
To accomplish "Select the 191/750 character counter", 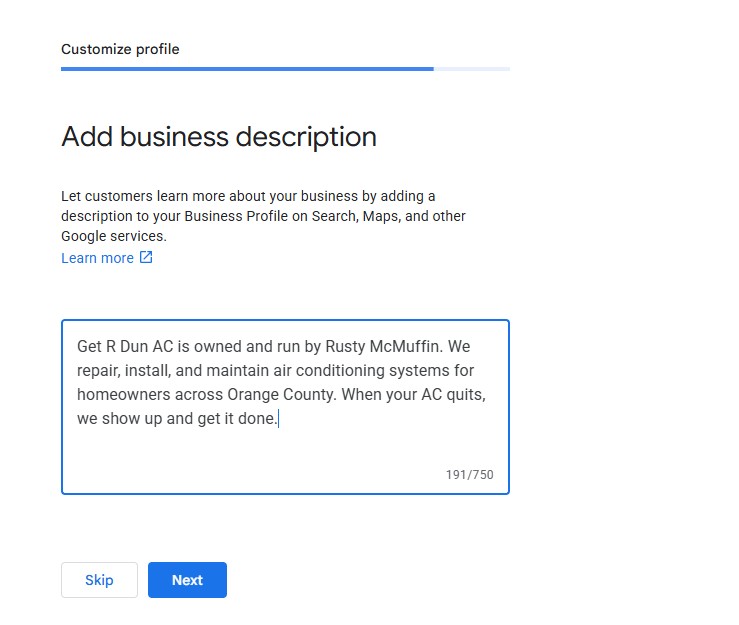I will [469, 475].
